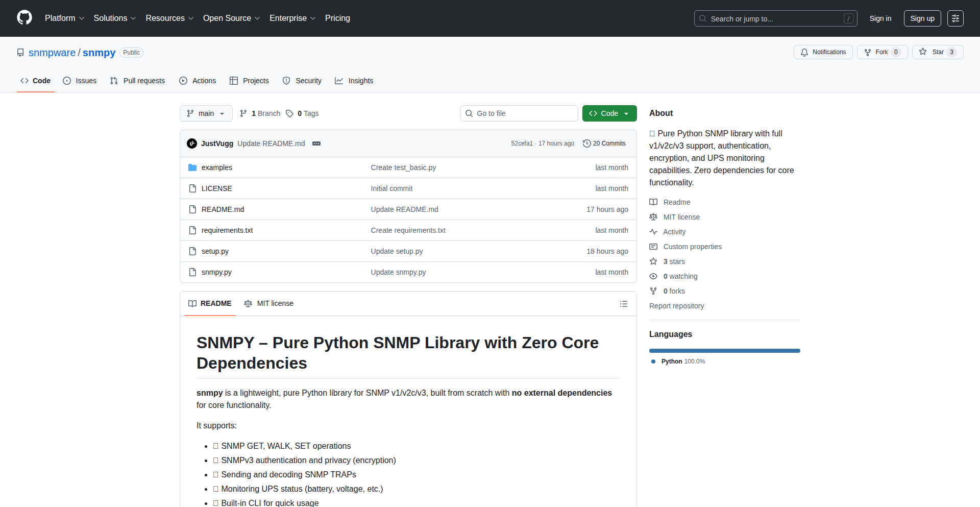Open the green Code dropdown
The image size is (980, 507).
pyautogui.click(x=609, y=113)
